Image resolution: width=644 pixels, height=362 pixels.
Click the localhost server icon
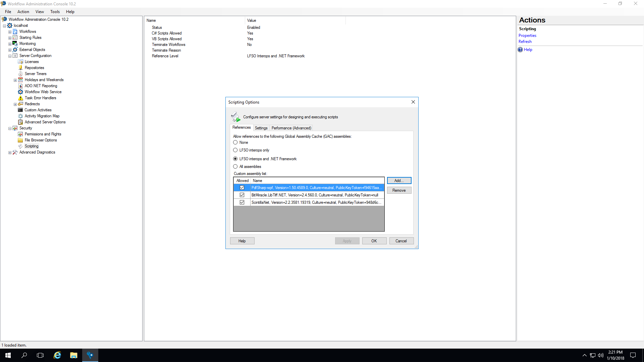point(10,25)
